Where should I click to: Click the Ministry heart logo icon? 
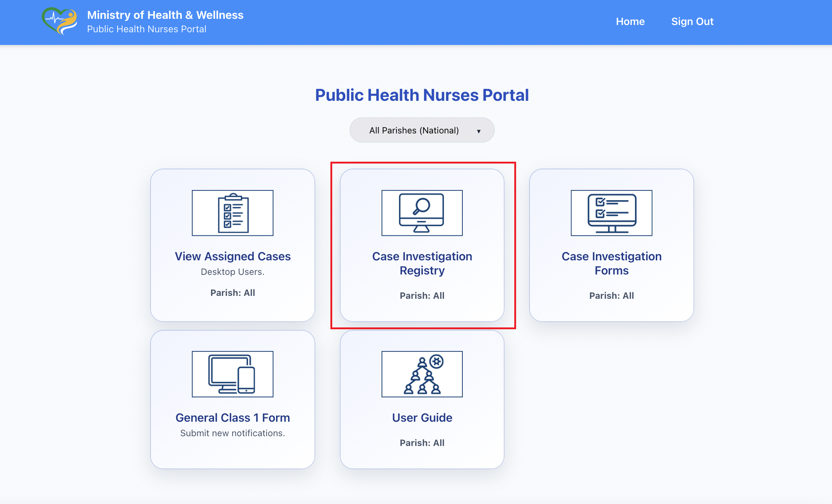point(59,21)
